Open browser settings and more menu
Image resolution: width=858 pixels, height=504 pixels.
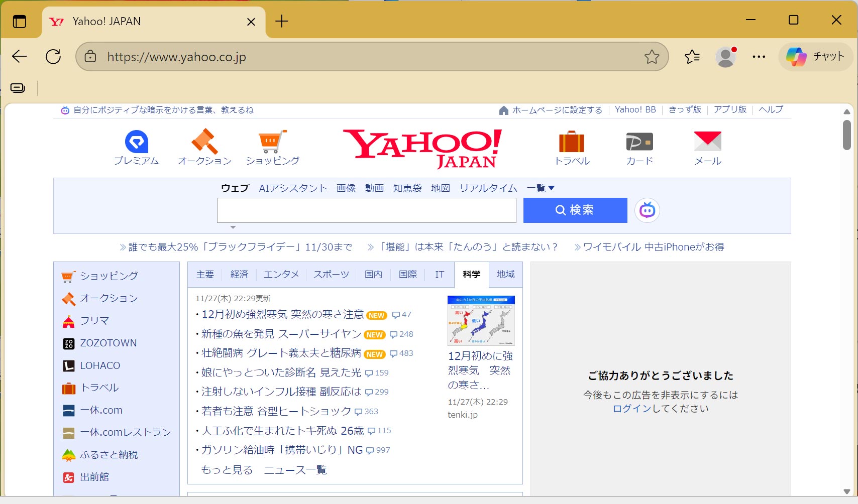[x=759, y=57]
